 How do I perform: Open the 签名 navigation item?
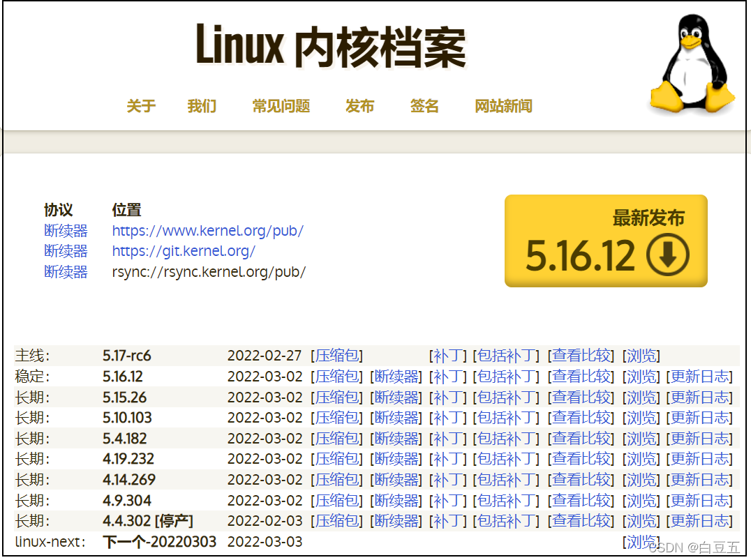[x=424, y=106]
